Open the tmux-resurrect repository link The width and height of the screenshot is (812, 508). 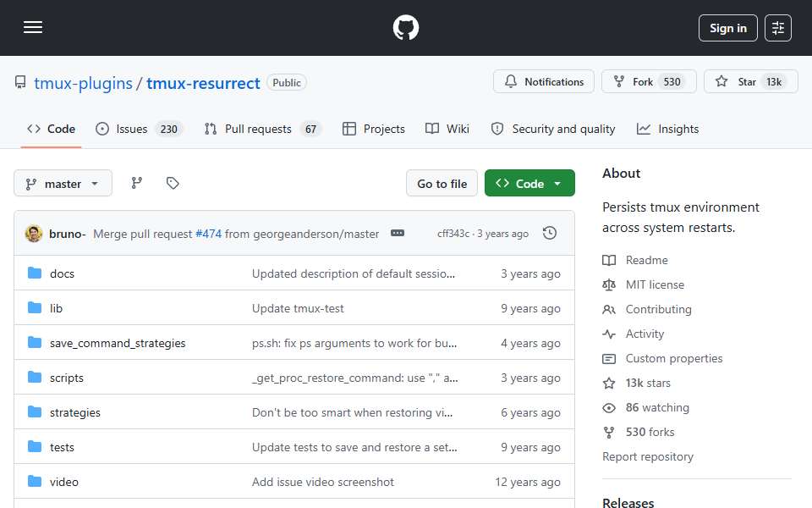[x=203, y=83]
